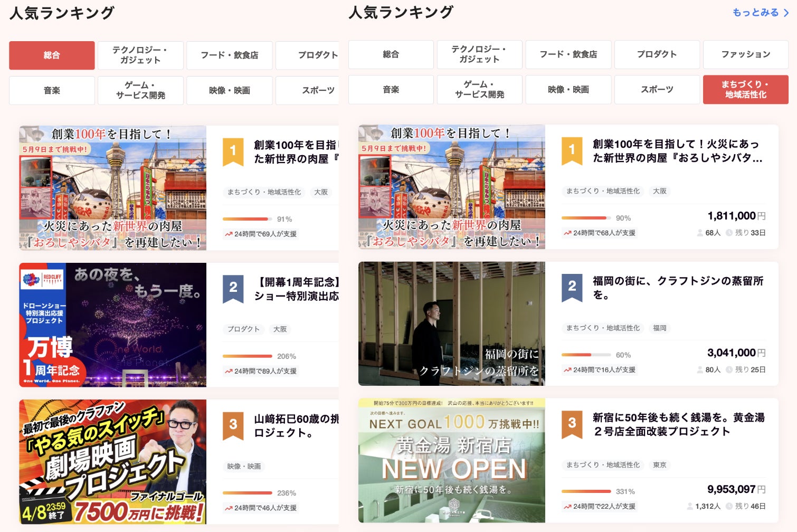797x532 pixels.
Task: Open 福岡の街に、クラフトジンの蒸留所を project title
Action: pyautogui.click(x=677, y=288)
